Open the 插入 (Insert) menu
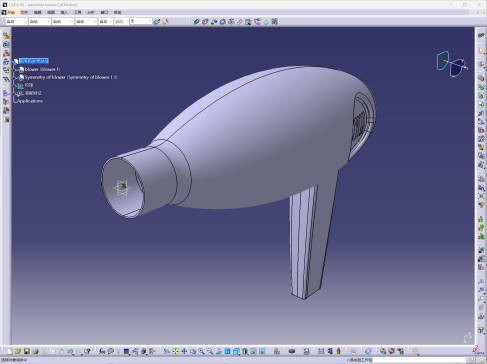This screenshot has height=364, width=487. 64,12
